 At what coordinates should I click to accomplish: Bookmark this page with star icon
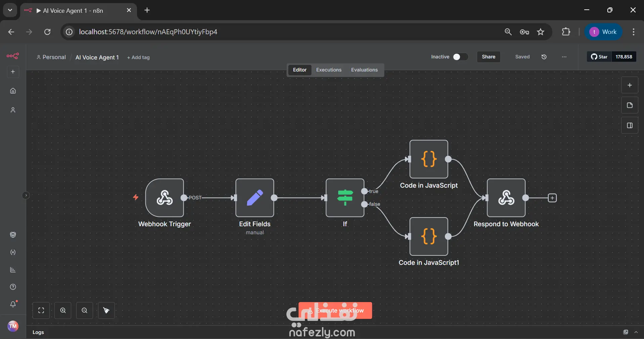(541, 32)
